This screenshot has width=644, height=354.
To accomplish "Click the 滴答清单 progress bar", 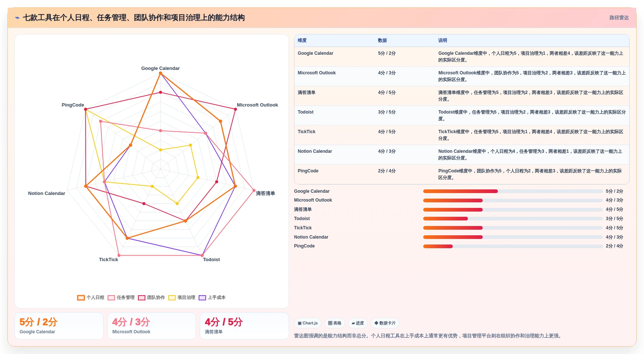I will coord(513,210).
